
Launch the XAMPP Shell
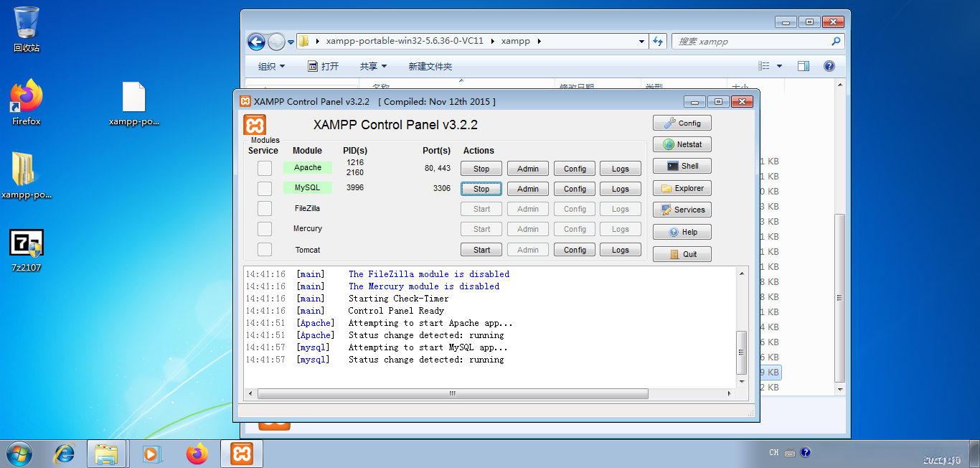pyautogui.click(x=682, y=166)
